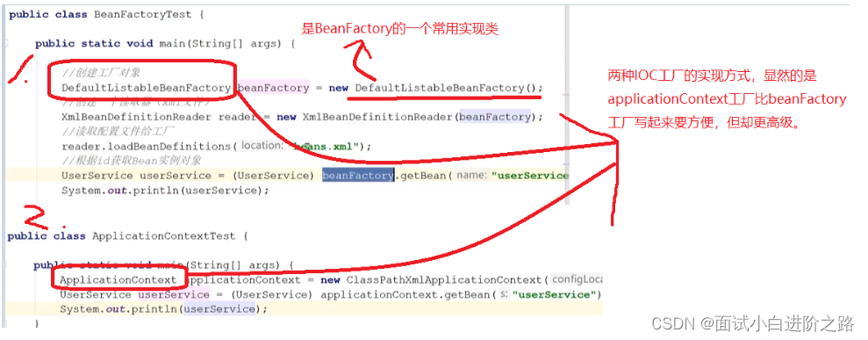Click the location: parameter hint
Screen dimensions: 868x340
point(262,146)
